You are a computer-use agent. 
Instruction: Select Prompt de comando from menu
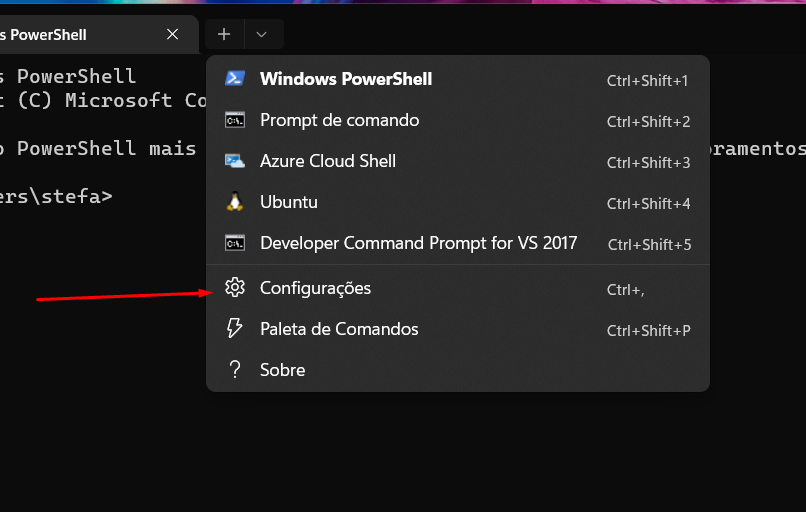339,120
